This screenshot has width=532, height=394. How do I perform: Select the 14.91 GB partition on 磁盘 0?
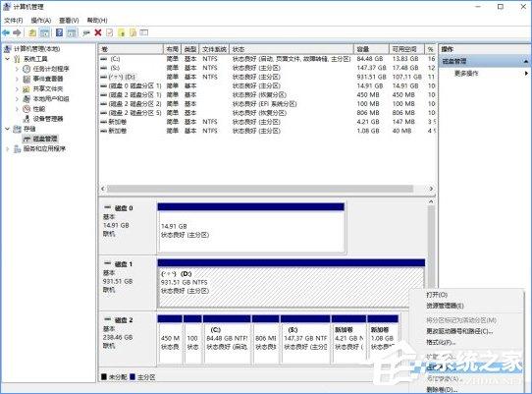[251, 228]
